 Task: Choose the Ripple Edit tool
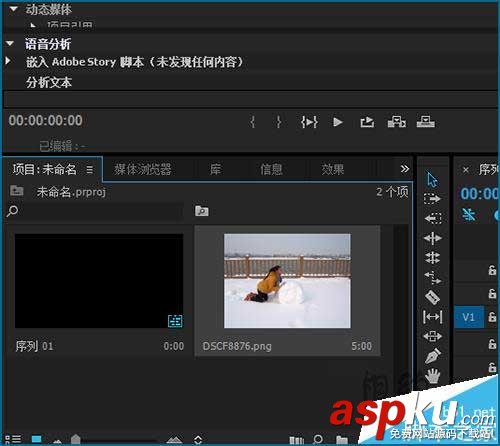[x=433, y=238]
